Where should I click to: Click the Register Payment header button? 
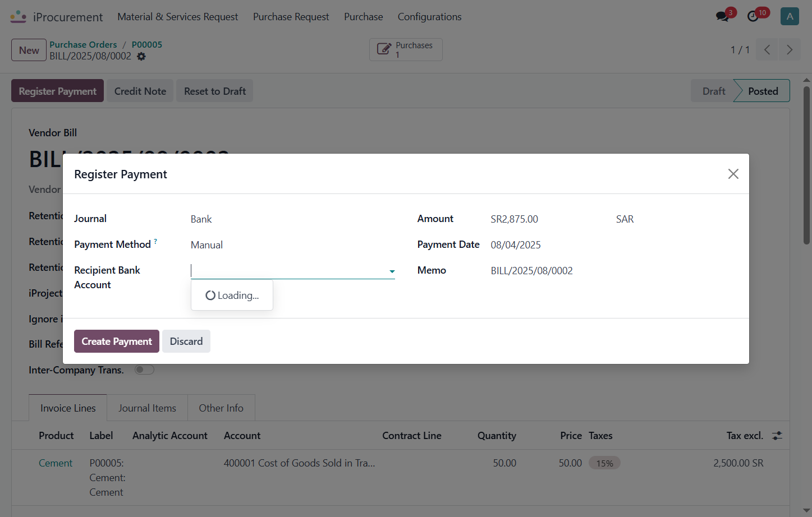57,91
